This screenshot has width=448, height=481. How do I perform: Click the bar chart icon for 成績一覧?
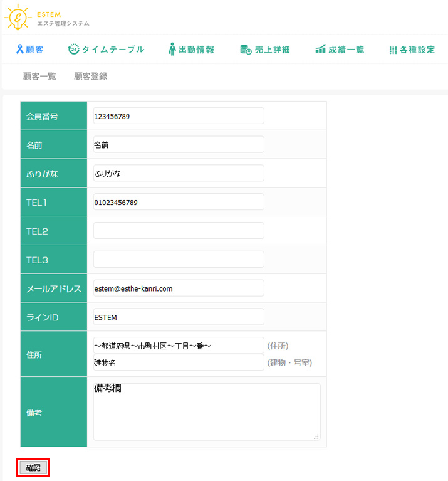320,50
